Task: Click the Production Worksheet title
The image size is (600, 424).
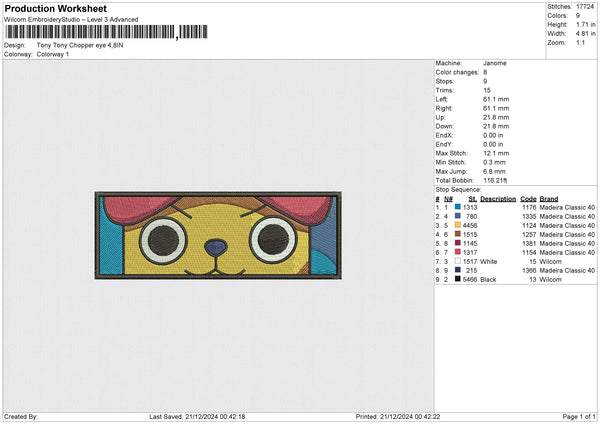Action: click(x=55, y=9)
